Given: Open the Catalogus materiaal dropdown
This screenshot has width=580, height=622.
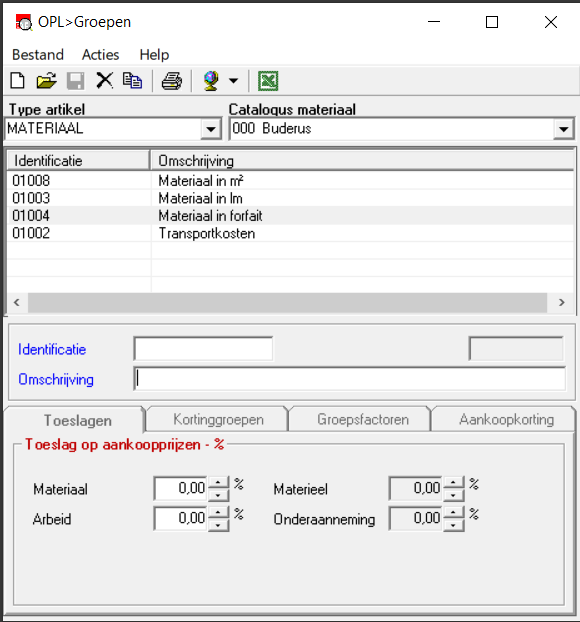Looking at the screenshot, I should coord(563,129).
